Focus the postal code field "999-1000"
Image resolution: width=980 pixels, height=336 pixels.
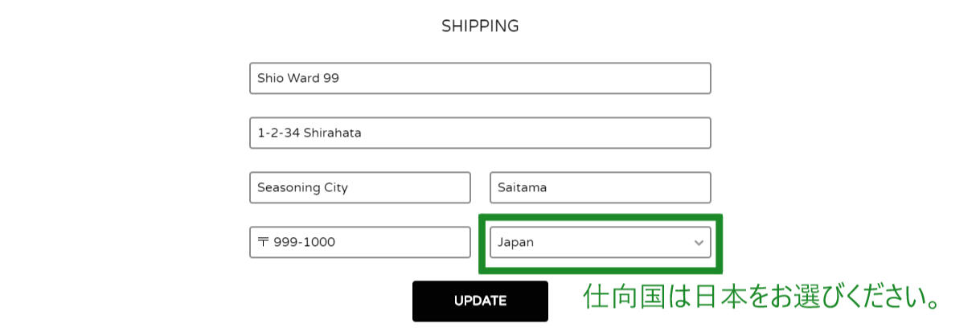coord(360,242)
